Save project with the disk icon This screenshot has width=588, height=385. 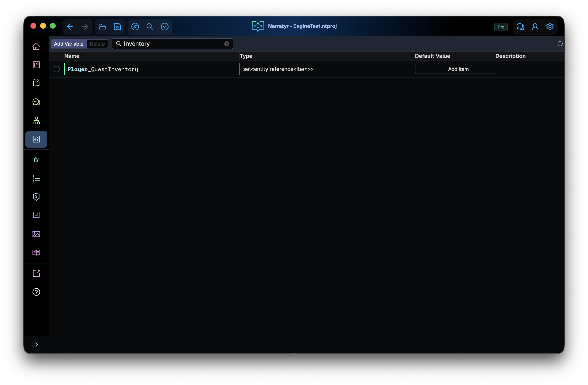click(117, 26)
